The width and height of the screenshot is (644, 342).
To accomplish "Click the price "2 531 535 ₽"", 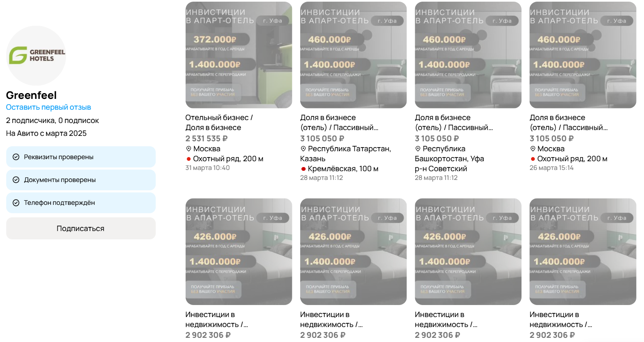I will pyautogui.click(x=206, y=138).
